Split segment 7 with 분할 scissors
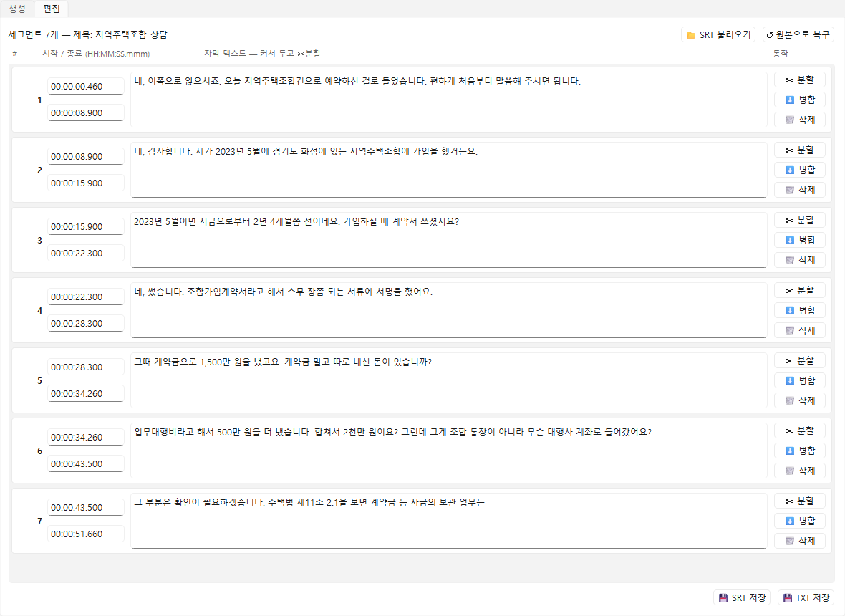Screen dimensions: 845x616 point(800,501)
